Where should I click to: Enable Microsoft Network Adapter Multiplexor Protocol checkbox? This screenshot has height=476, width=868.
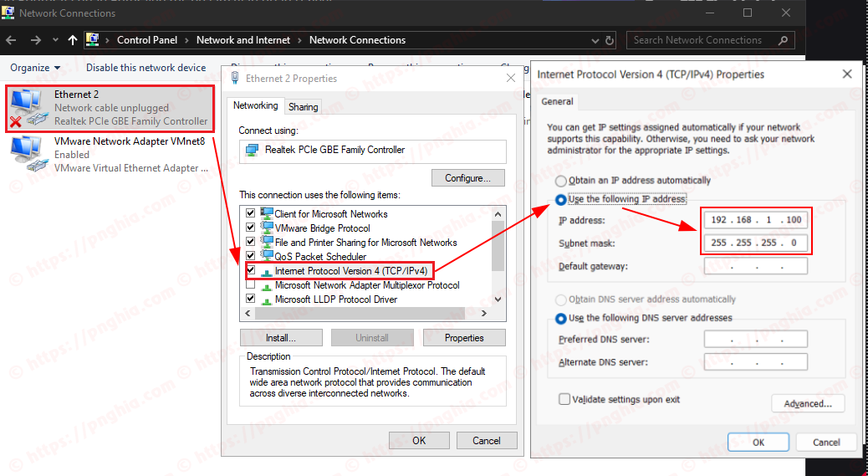[250, 284]
